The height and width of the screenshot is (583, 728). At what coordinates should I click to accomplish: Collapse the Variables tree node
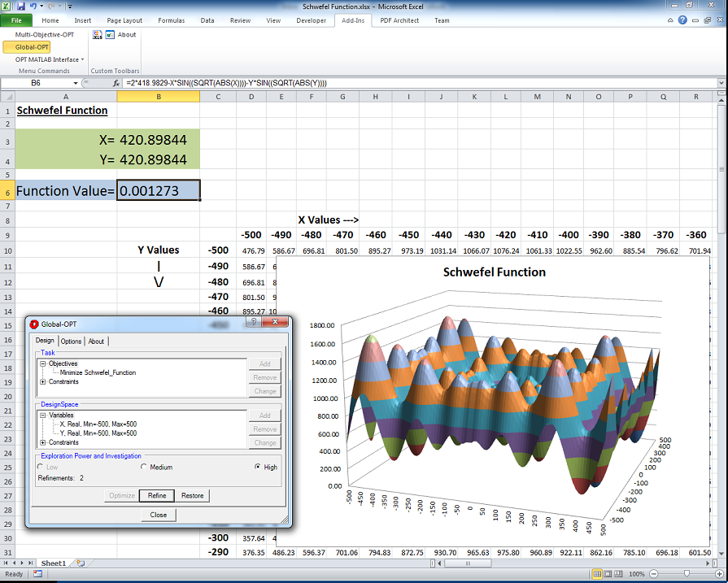[43, 415]
